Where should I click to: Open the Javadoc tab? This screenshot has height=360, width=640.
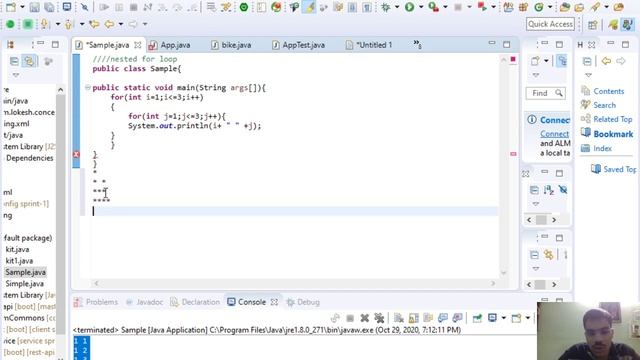point(144,302)
